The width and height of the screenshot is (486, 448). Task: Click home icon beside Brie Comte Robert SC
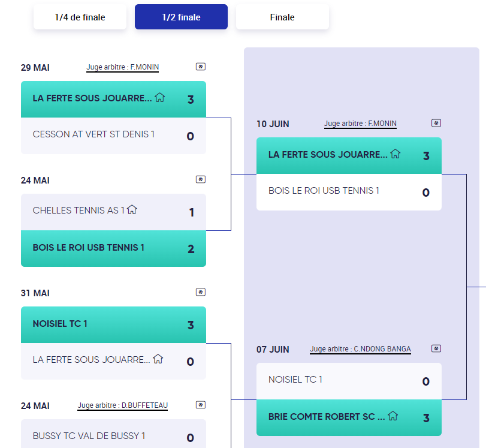(393, 416)
